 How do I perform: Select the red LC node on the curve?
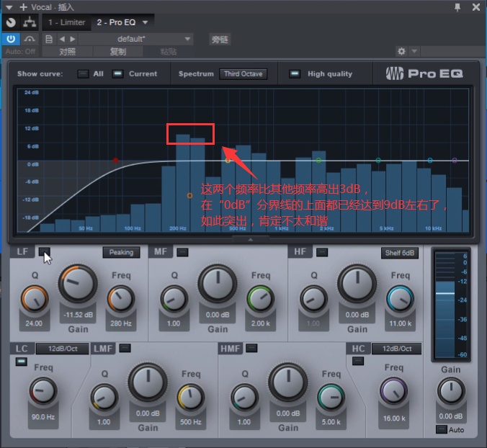point(115,160)
